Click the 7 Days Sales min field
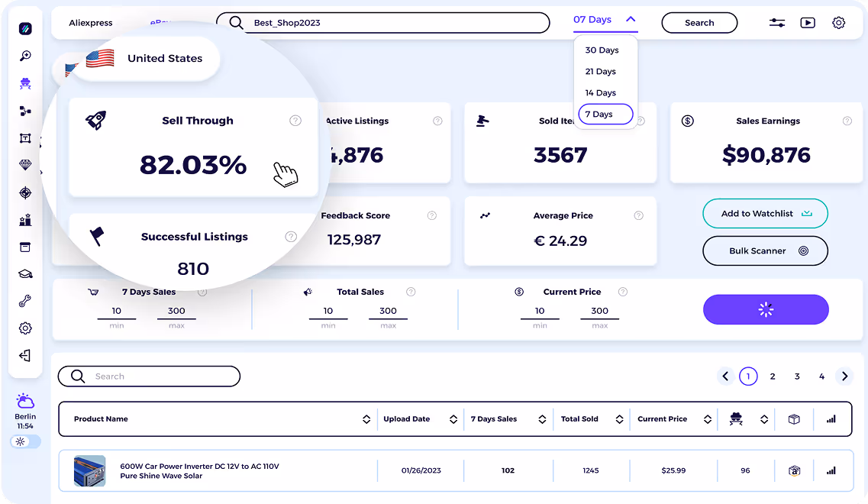Viewport: 868px width, 504px height. 116,312
